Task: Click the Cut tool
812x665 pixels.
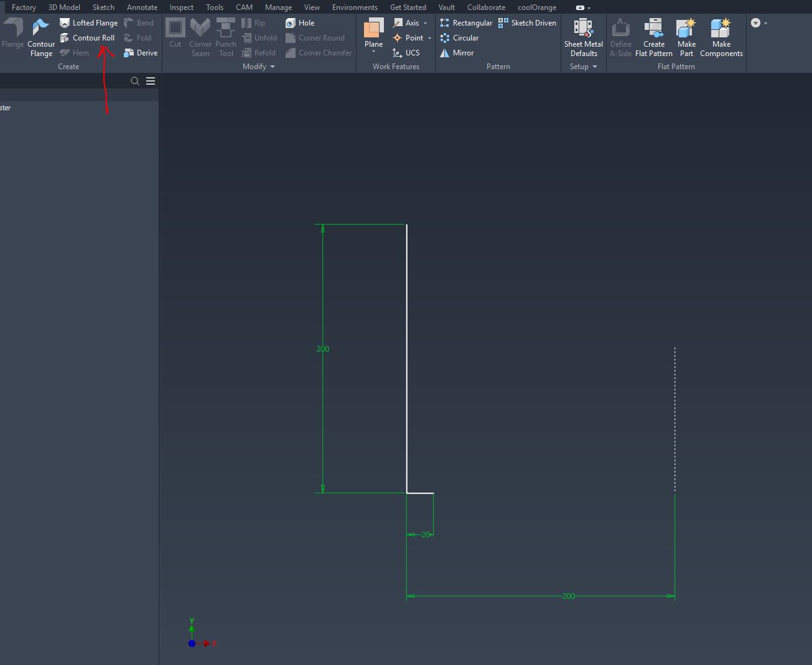Action: [175, 34]
